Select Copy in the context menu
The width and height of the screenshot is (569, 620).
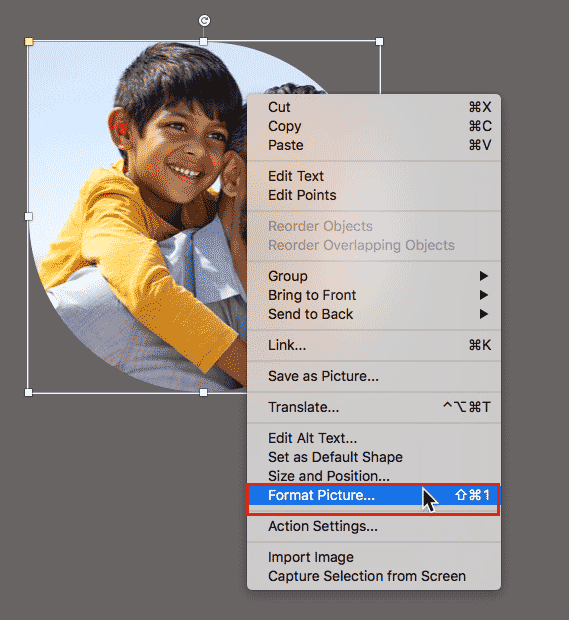click(374, 126)
